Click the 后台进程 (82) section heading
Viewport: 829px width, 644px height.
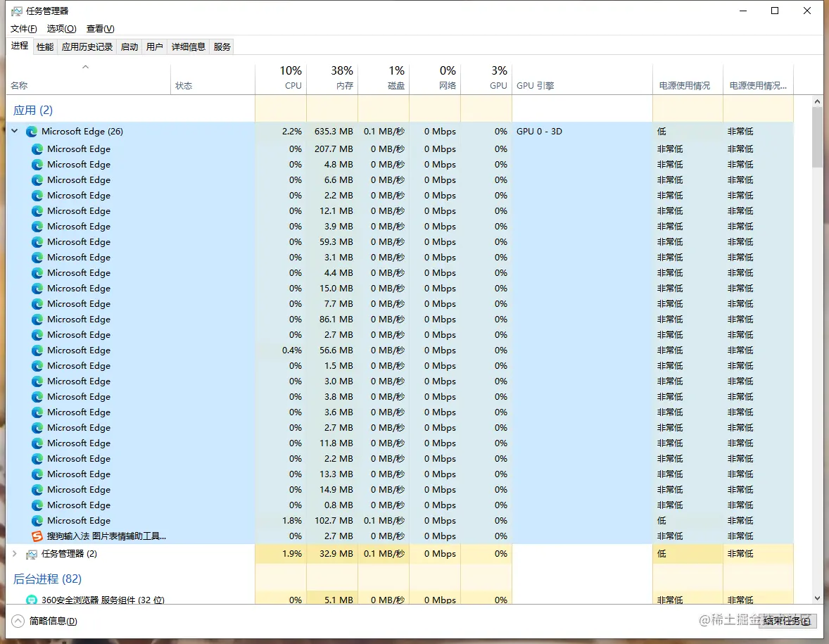click(47, 579)
